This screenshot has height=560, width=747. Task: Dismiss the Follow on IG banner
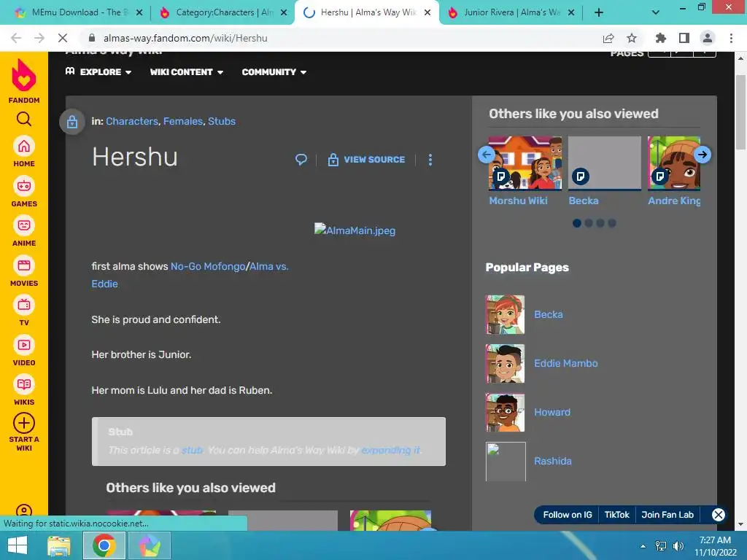click(719, 514)
